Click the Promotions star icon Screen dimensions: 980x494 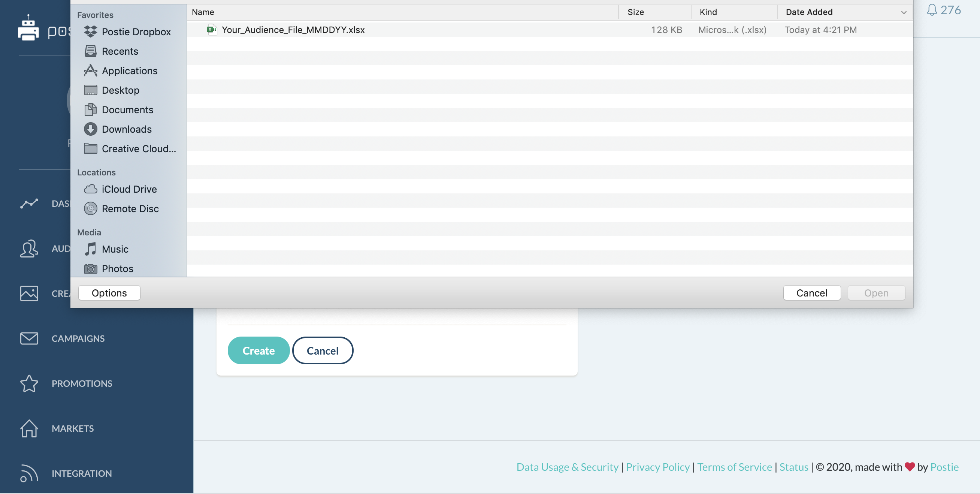tap(29, 383)
